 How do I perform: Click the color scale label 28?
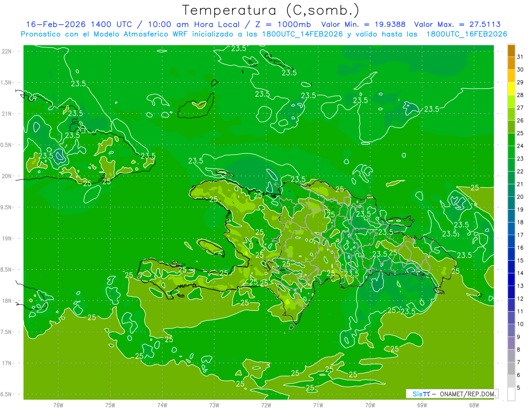[520, 95]
